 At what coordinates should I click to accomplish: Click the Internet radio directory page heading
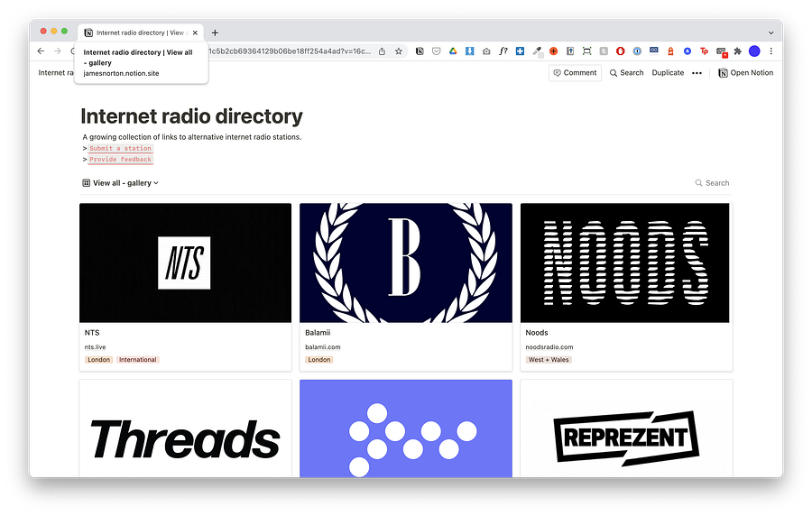tap(191, 116)
